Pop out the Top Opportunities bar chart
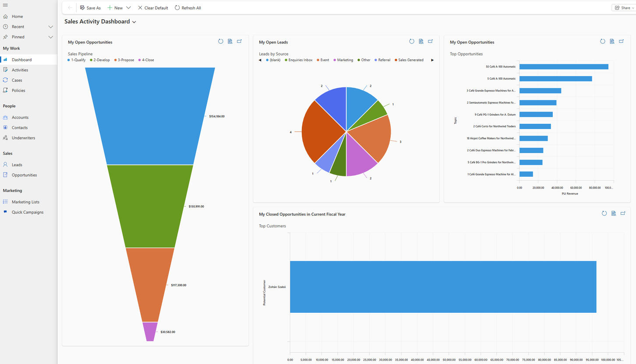 (621, 41)
